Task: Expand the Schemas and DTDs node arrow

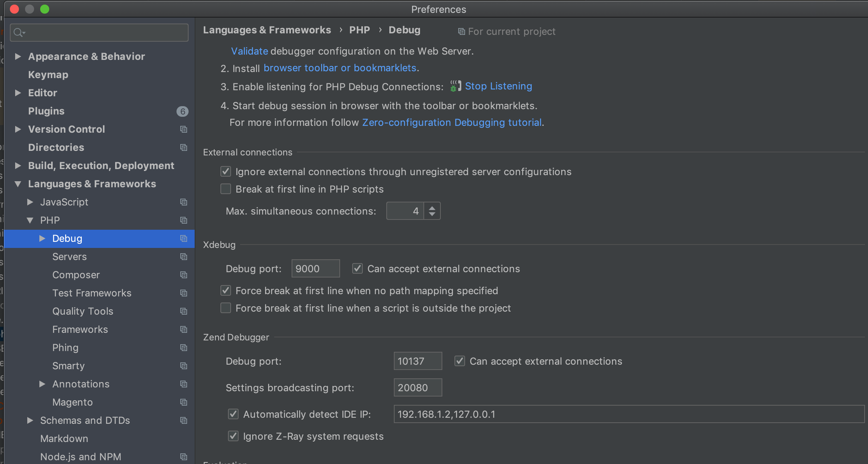Action: coord(30,420)
